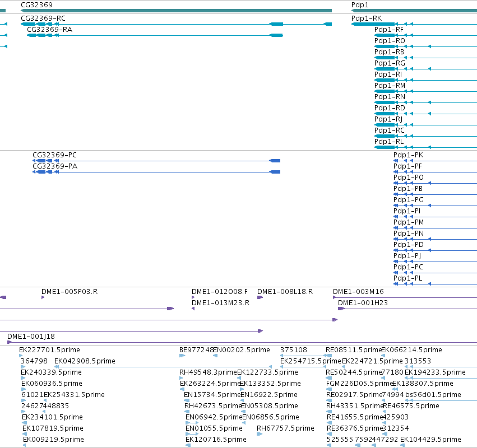Select the DME1-001H23 clone label
This screenshot has width=477, height=448.
point(363,303)
